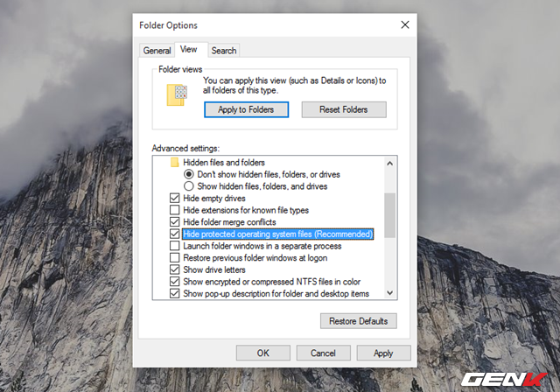Check Hide extensions for known file types
560x392 pixels.
pyautogui.click(x=175, y=210)
